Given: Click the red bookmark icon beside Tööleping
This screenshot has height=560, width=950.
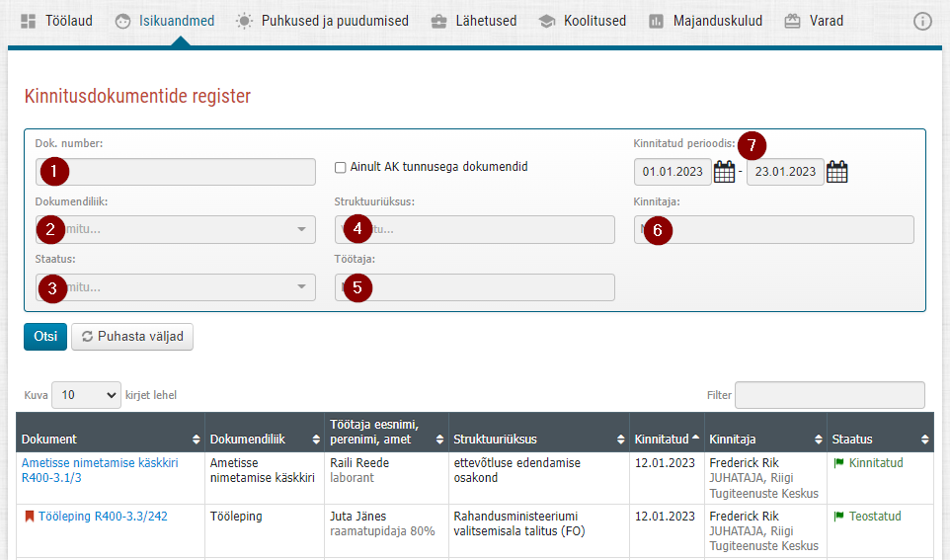Looking at the screenshot, I should [29, 517].
